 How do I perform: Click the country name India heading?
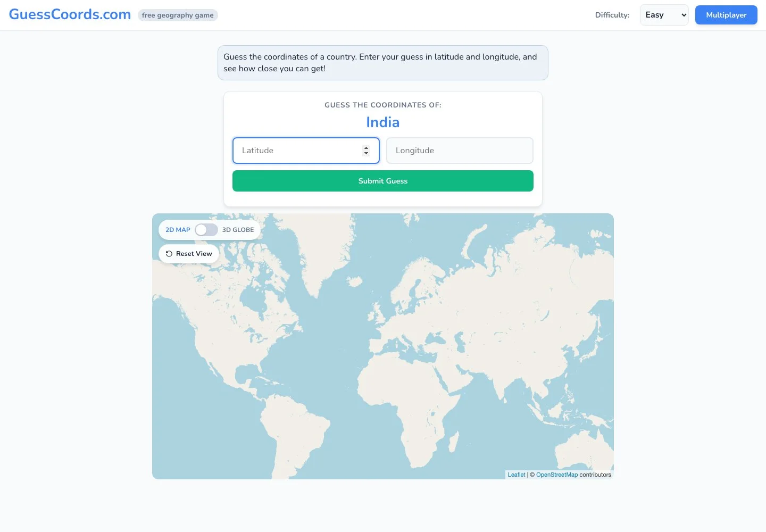pos(383,122)
